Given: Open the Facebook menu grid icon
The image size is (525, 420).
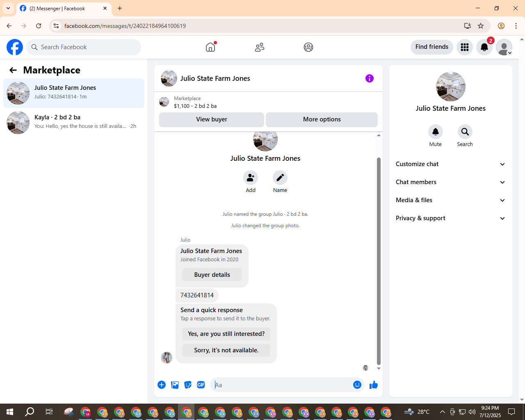Looking at the screenshot, I should point(465,47).
